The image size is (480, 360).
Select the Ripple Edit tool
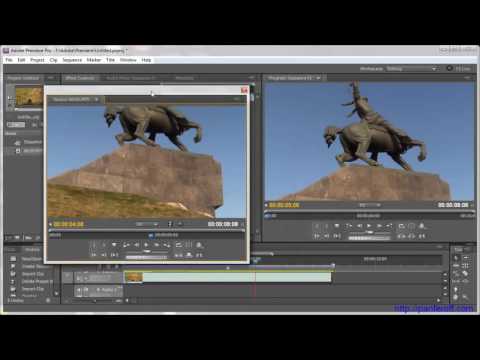[x=456, y=266]
